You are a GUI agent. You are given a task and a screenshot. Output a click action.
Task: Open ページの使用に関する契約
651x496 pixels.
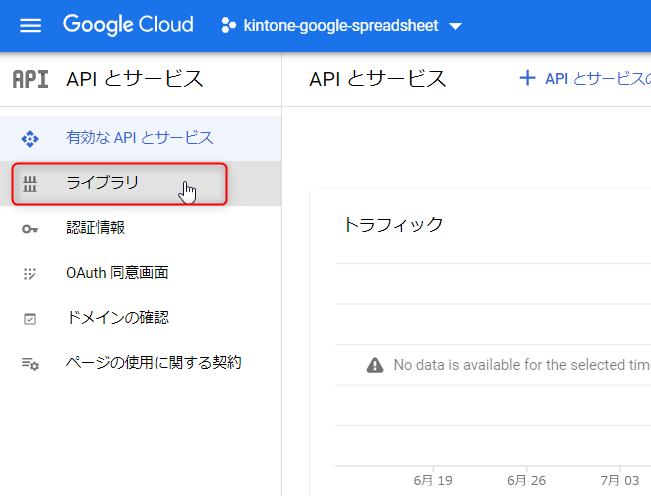tap(153, 363)
